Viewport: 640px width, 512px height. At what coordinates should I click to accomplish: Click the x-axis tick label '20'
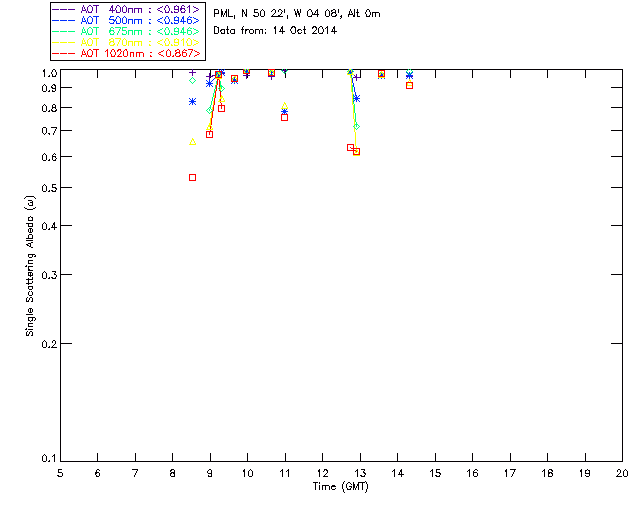[x=622, y=473]
